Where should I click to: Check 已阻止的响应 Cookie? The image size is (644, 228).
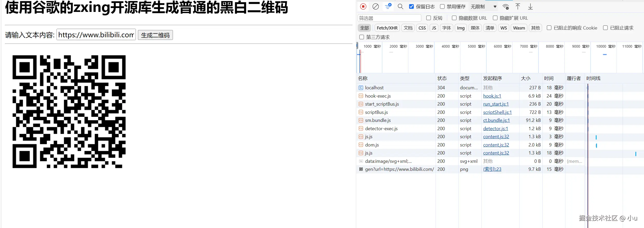[549, 28]
